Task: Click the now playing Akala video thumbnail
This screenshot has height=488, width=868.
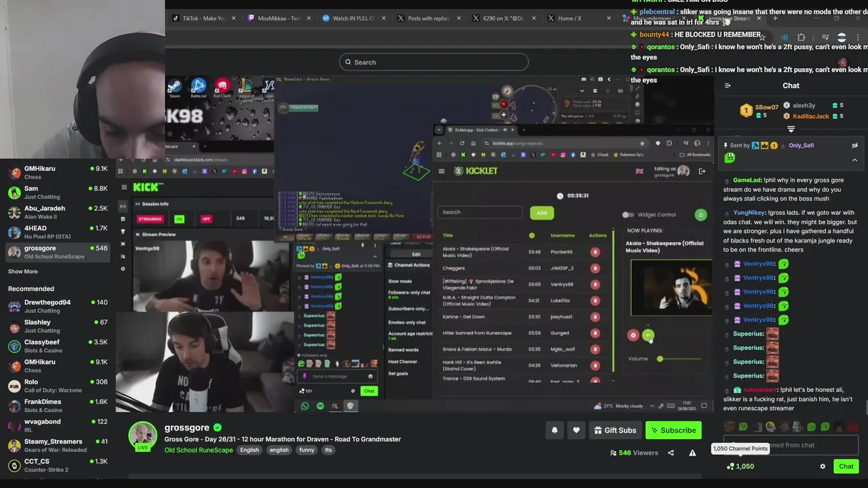Action: pos(671,287)
